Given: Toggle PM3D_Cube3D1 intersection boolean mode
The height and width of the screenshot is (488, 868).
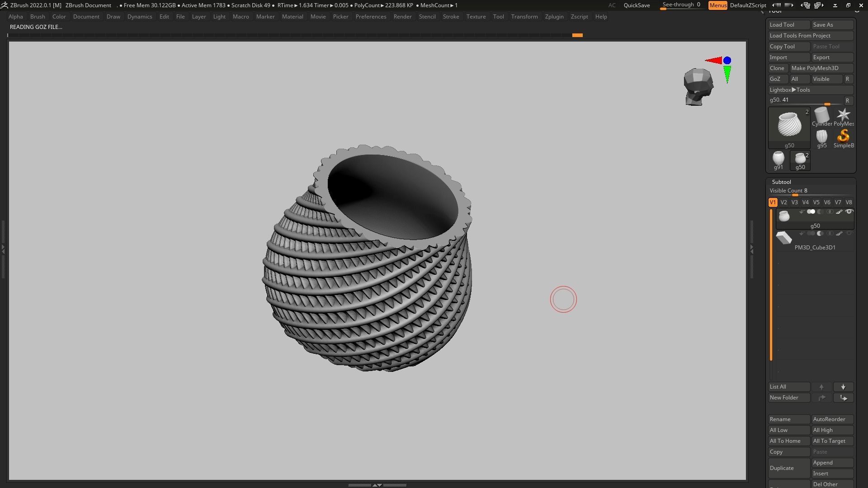Looking at the screenshot, I should pyautogui.click(x=830, y=234).
